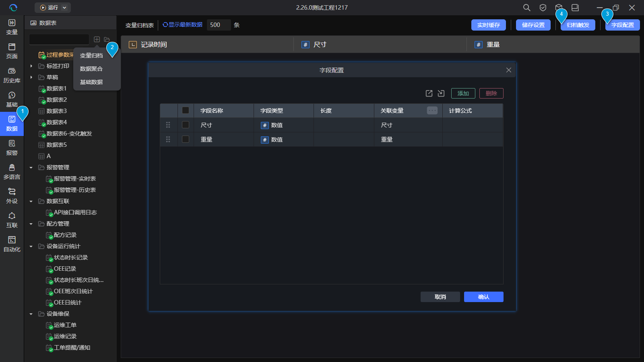The image size is (644, 362).
Task: Click the red 删除 button
Action: point(491,93)
